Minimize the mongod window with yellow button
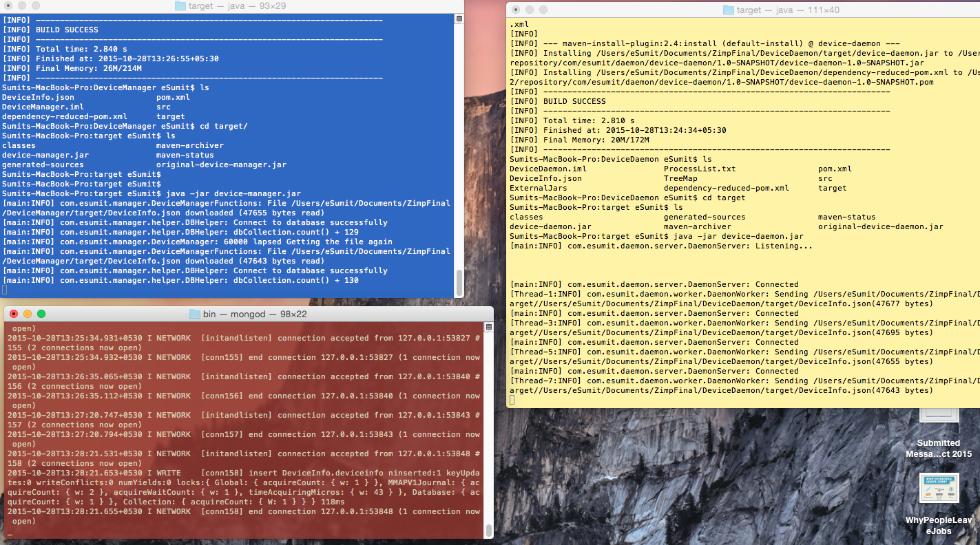Image resolution: width=980 pixels, height=545 pixels. [28, 314]
